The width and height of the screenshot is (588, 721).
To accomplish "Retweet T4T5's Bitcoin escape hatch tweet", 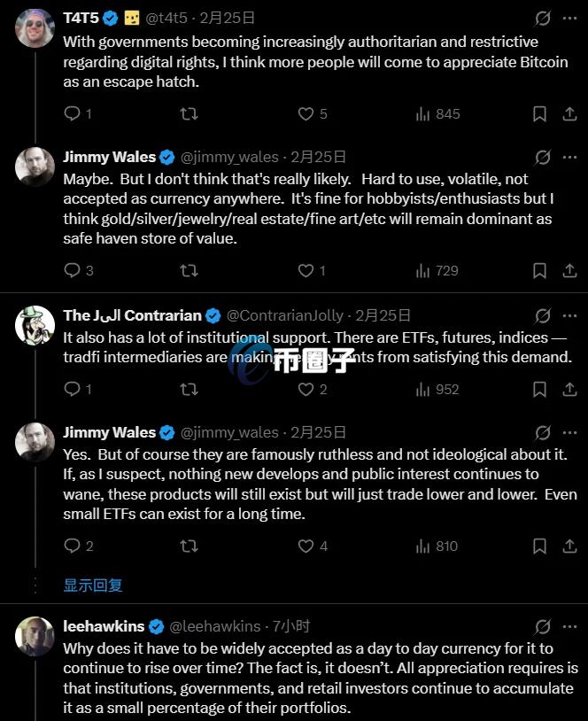I will [x=189, y=113].
